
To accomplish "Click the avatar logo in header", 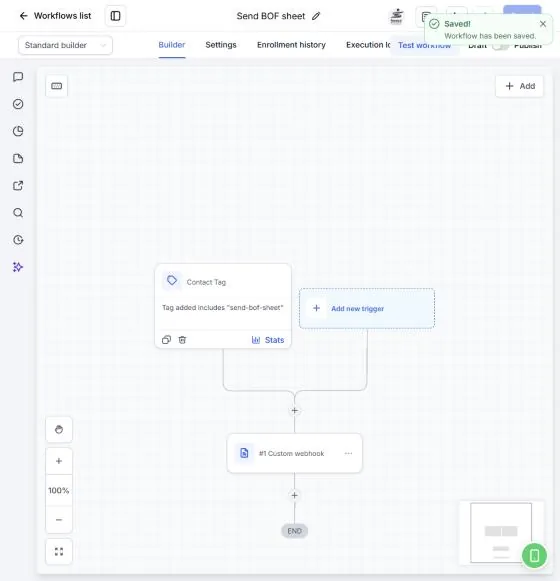I will pos(397,16).
